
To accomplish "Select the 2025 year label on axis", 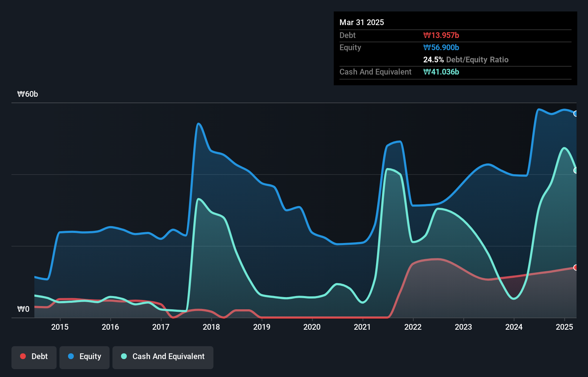I will click(x=564, y=327).
